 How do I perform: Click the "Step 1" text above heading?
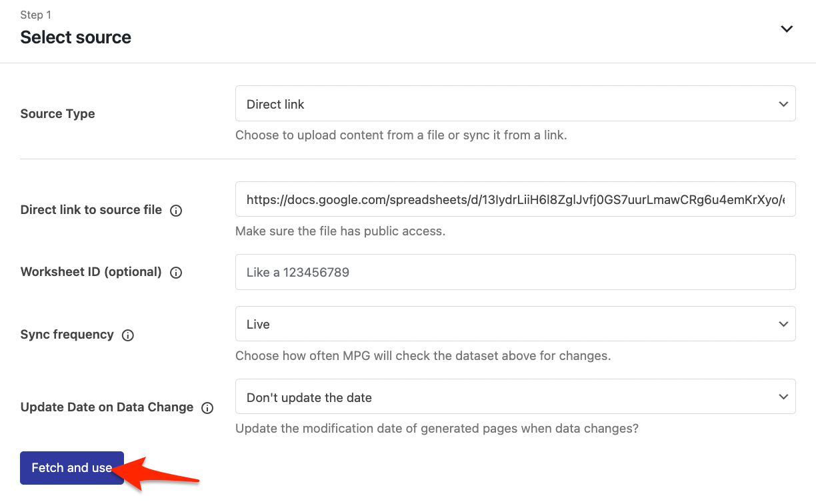pos(36,15)
